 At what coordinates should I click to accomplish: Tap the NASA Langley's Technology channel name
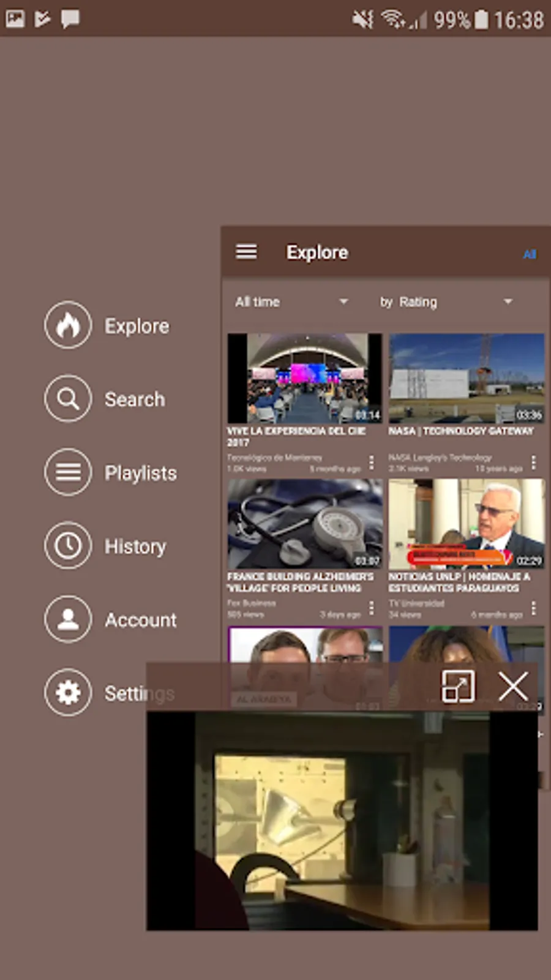tap(440, 458)
